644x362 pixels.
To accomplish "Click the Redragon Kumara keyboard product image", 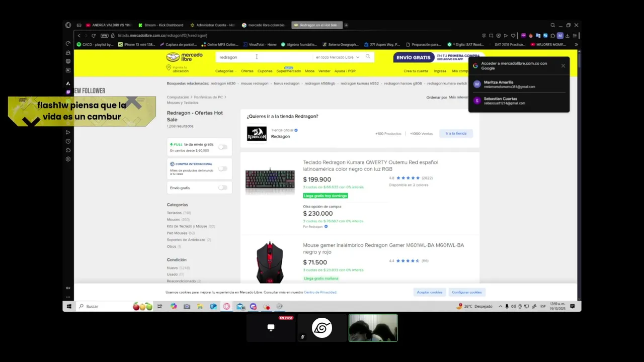I will coord(270,180).
